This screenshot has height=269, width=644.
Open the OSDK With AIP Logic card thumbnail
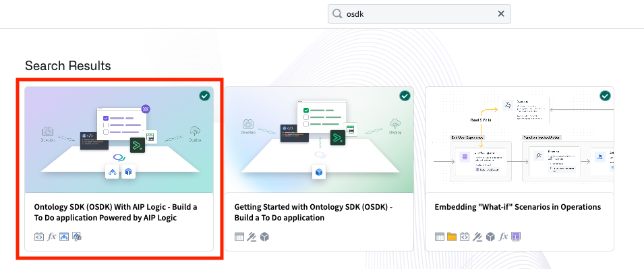click(x=119, y=140)
